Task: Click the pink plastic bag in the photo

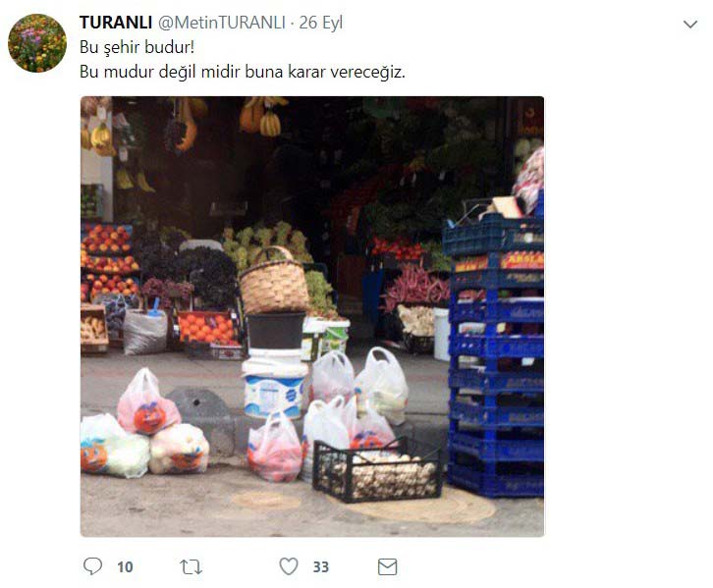Action: [x=148, y=401]
